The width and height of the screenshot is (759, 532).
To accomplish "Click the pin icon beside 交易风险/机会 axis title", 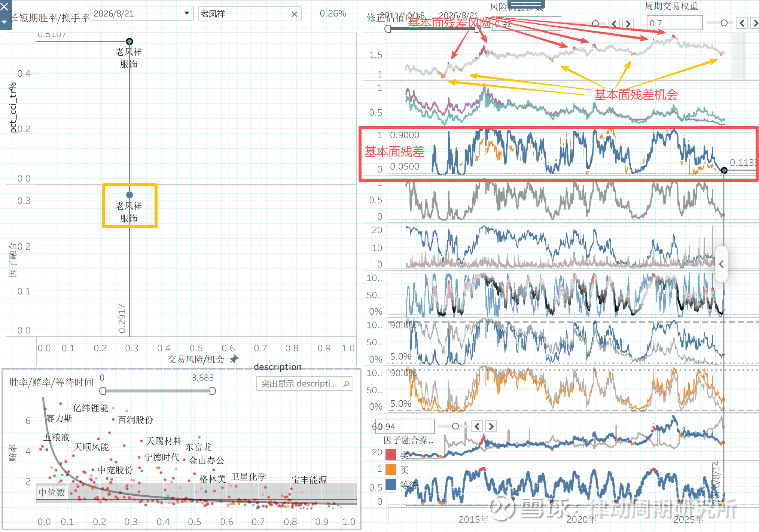I will tap(234, 359).
